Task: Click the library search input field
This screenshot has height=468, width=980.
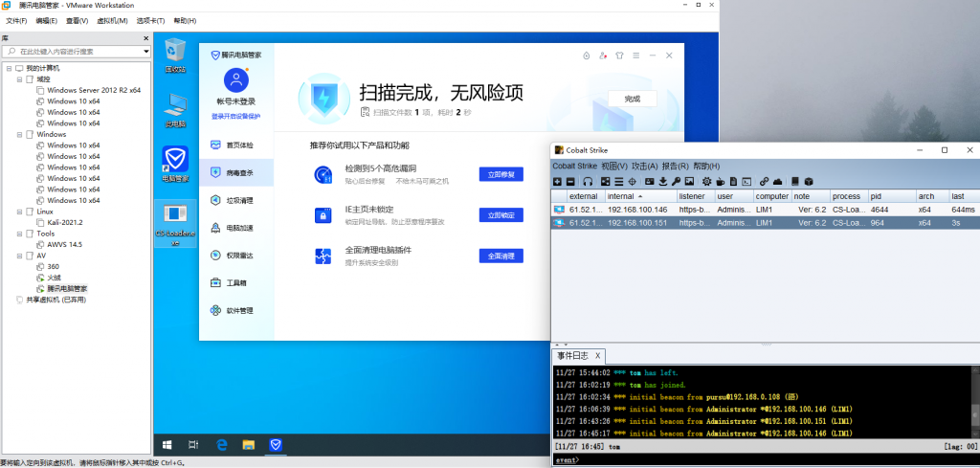Action: click(77, 52)
